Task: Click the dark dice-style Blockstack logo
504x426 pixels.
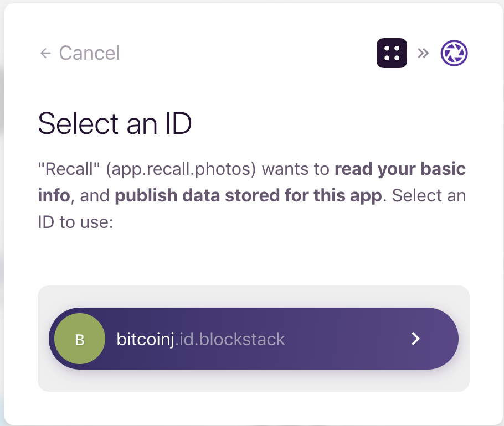Action: pyautogui.click(x=392, y=53)
